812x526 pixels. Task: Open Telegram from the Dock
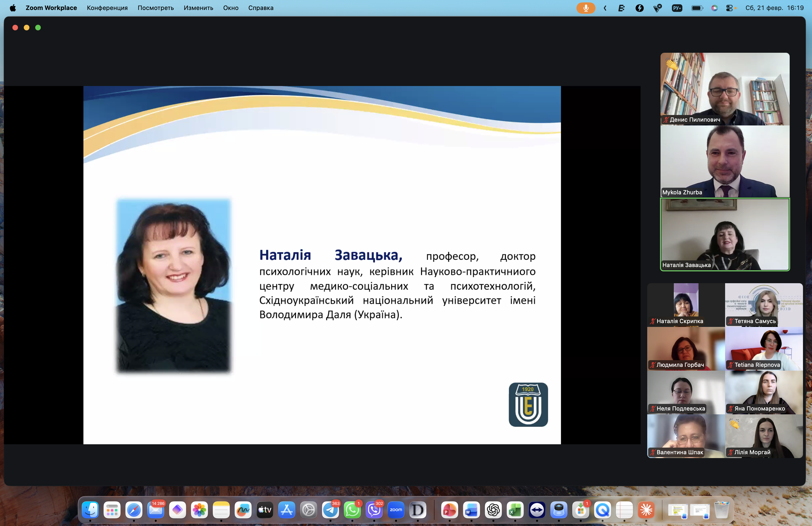pyautogui.click(x=330, y=510)
